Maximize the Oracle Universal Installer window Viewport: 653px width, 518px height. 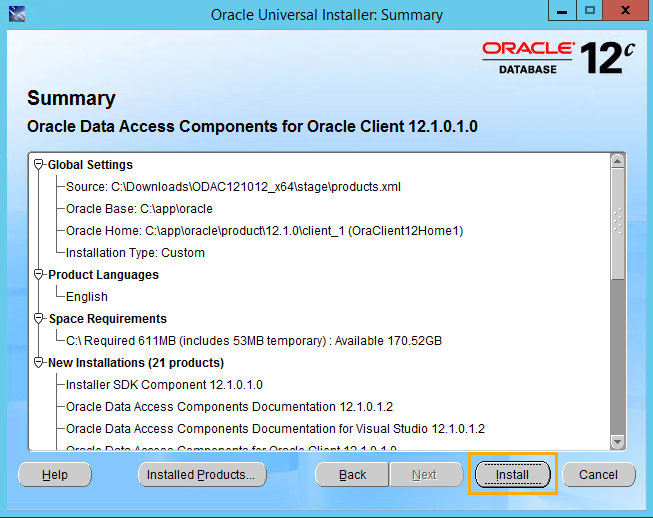(x=590, y=10)
